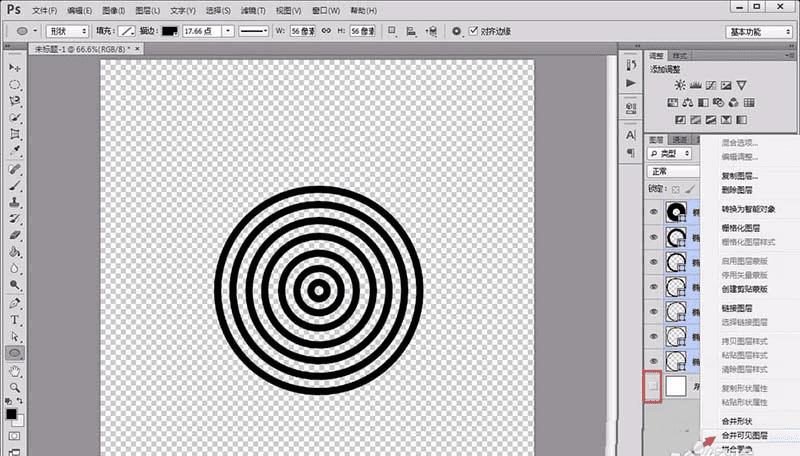Open the 填充 fill type picker
Image resolution: width=800 pixels, height=456 pixels.
point(127,31)
